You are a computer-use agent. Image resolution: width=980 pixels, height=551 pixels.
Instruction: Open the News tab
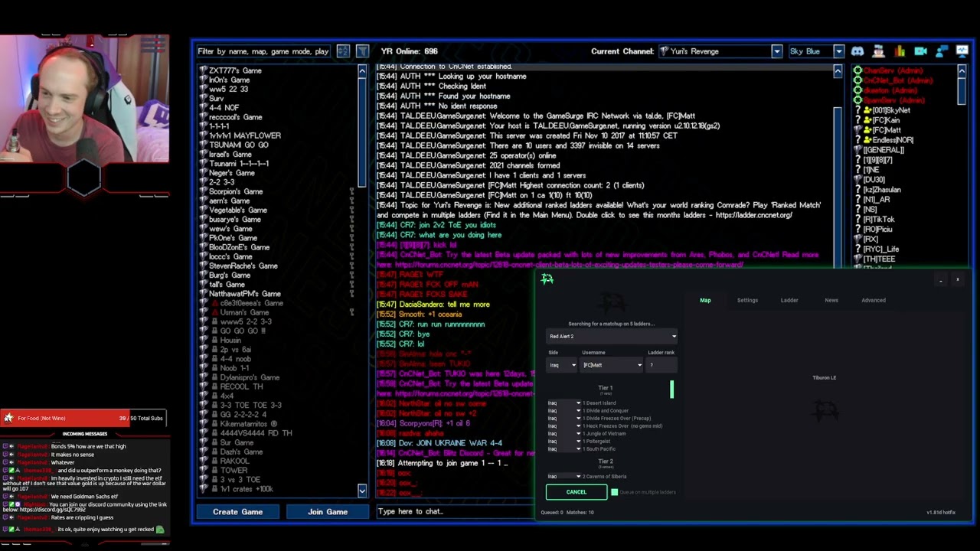(x=831, y=300)
